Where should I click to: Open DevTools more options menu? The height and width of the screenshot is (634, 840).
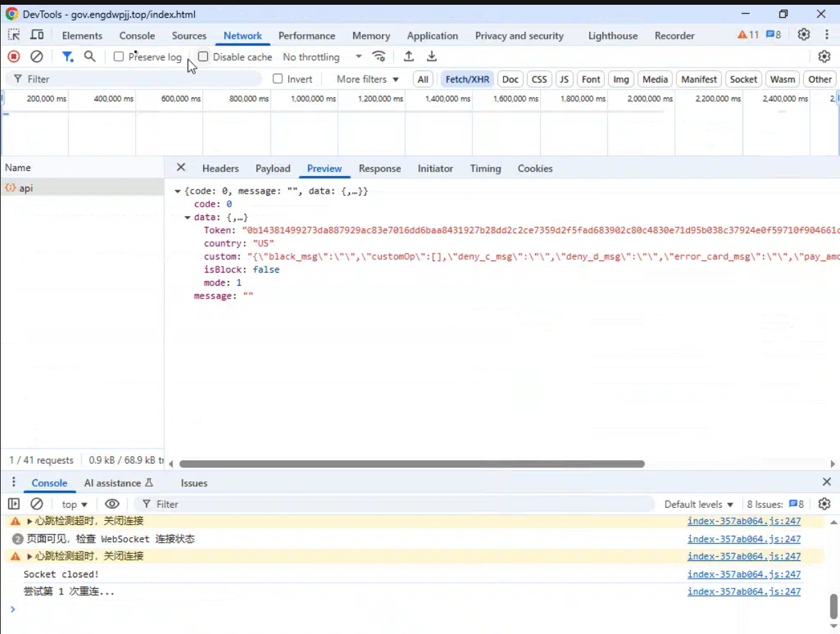point(826,35)
